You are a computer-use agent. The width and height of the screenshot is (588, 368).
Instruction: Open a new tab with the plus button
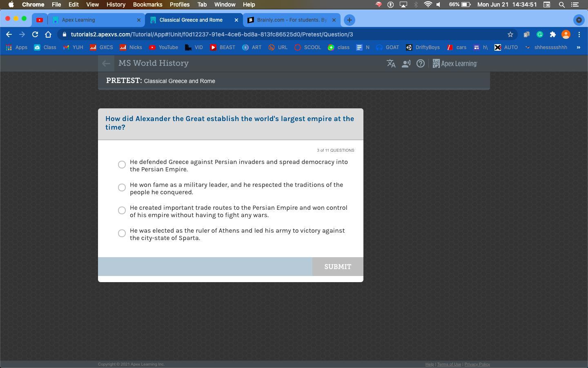pyautogui.click(x=349, y=20)
